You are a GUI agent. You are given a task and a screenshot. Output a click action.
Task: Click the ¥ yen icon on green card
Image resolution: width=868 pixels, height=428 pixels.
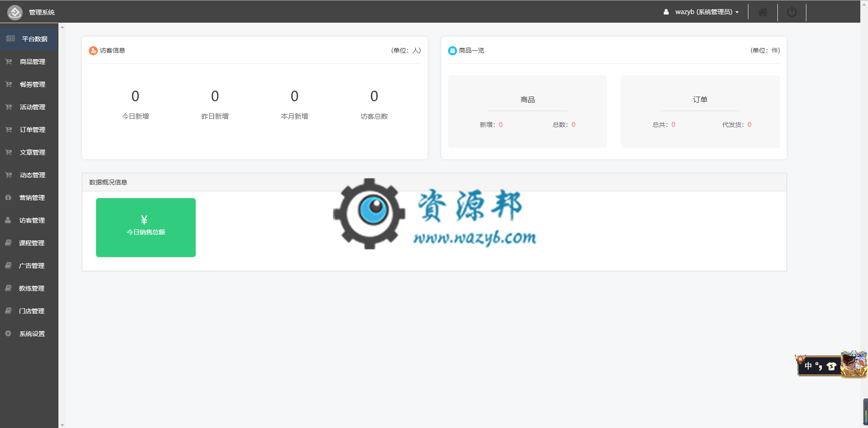point(144,220)
